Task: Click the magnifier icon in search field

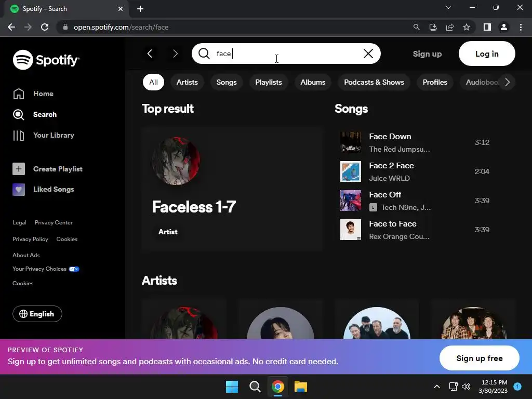Action: (204, 54)
